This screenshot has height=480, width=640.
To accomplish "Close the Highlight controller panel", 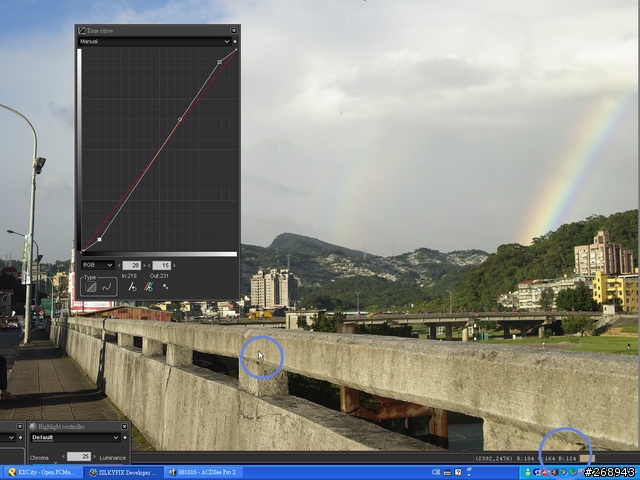I will tap(124, 427).
